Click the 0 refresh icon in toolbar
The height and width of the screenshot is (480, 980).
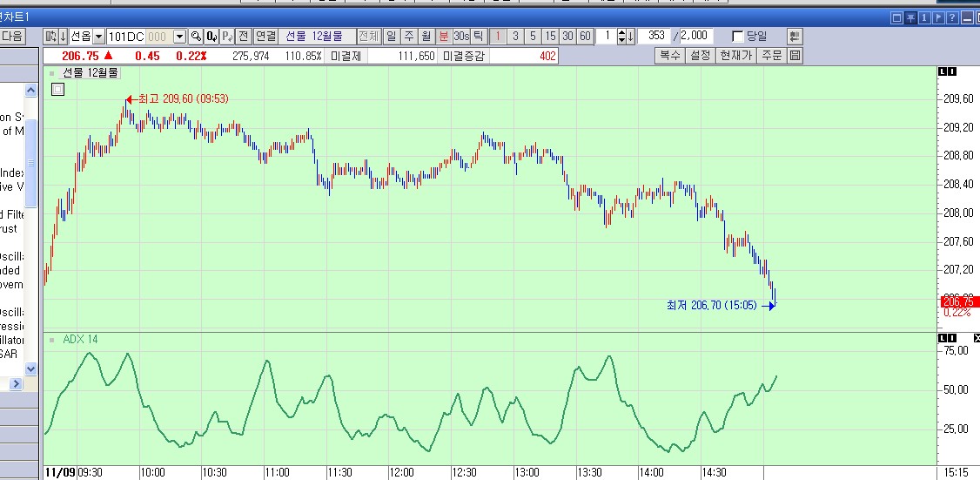[211, 36]
